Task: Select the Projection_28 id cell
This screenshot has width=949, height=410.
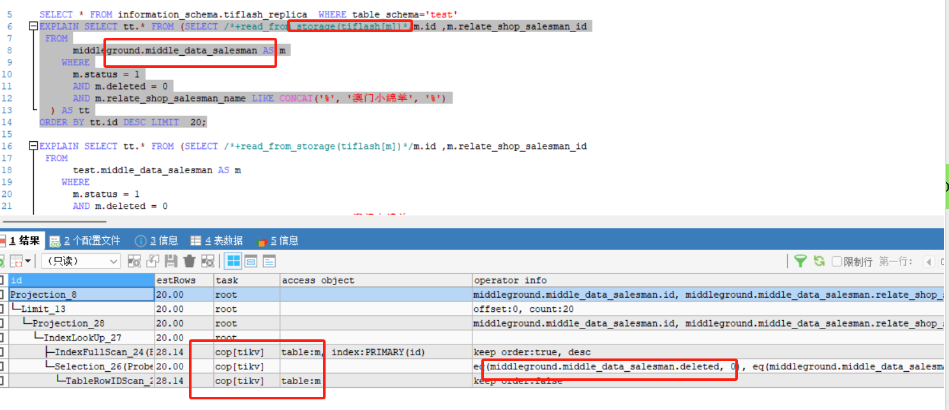Action: pos(82,323)
